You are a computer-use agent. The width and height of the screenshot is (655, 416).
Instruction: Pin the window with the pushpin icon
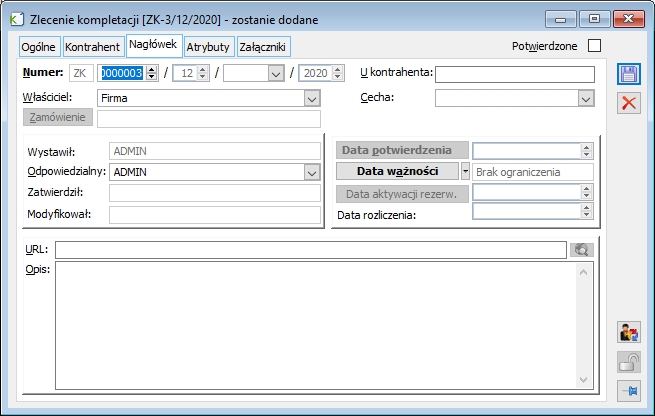(629, 391)
